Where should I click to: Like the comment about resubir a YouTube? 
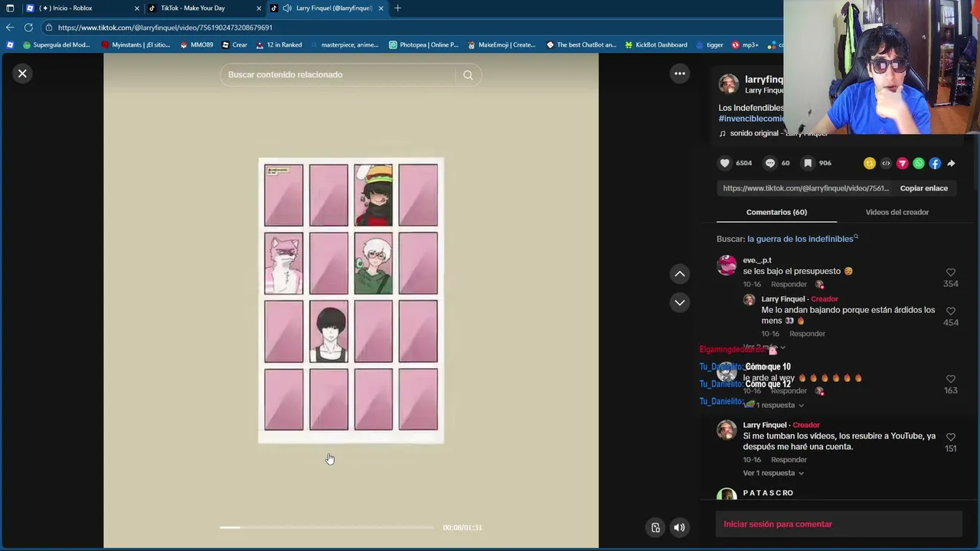(951, 437)
